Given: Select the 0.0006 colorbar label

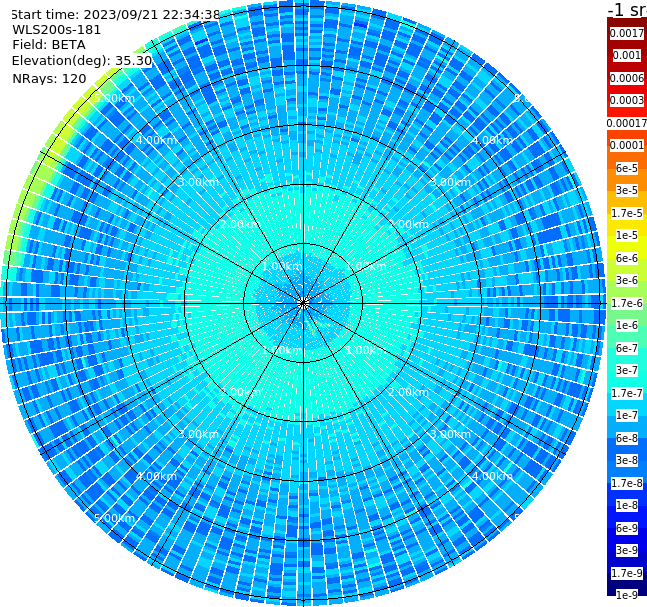Looking at the screenshot, I should tap(627, 78).
